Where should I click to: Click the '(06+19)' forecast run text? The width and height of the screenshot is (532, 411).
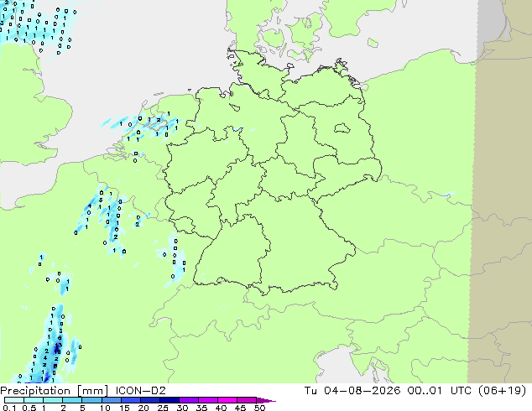tap(502, 391)
